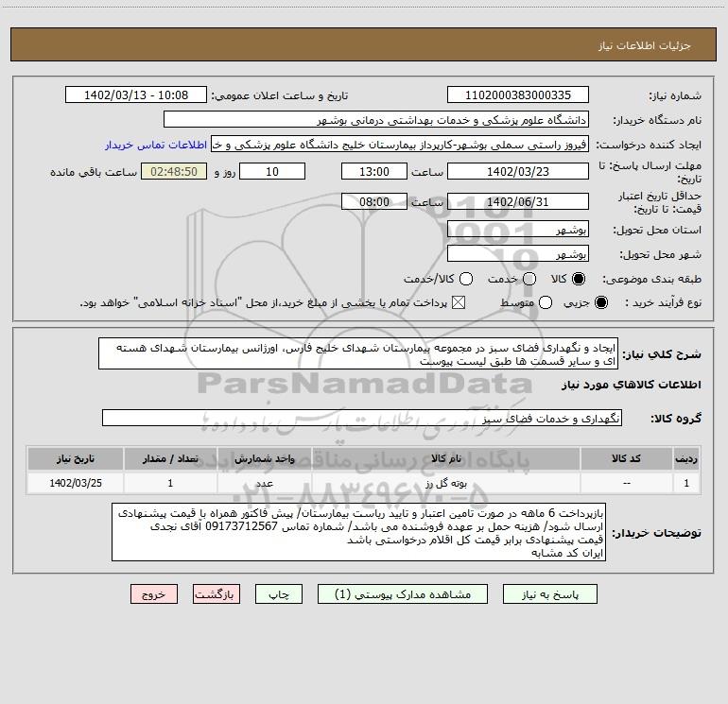
Task: Click the delivery city field بوشهر
Action: click(x=518, y=254)
